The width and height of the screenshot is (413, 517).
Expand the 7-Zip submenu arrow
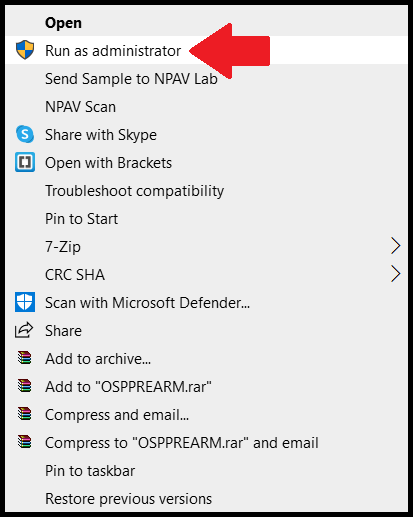395,246
